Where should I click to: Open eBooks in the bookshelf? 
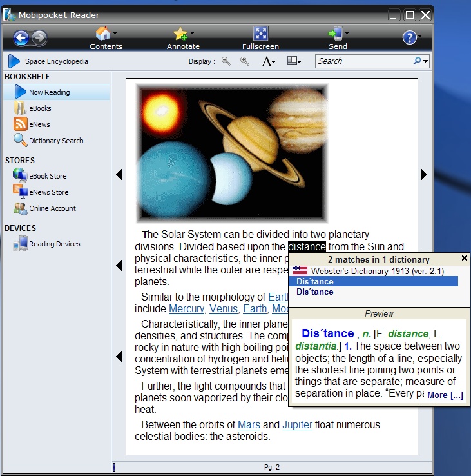coord(40,108)
